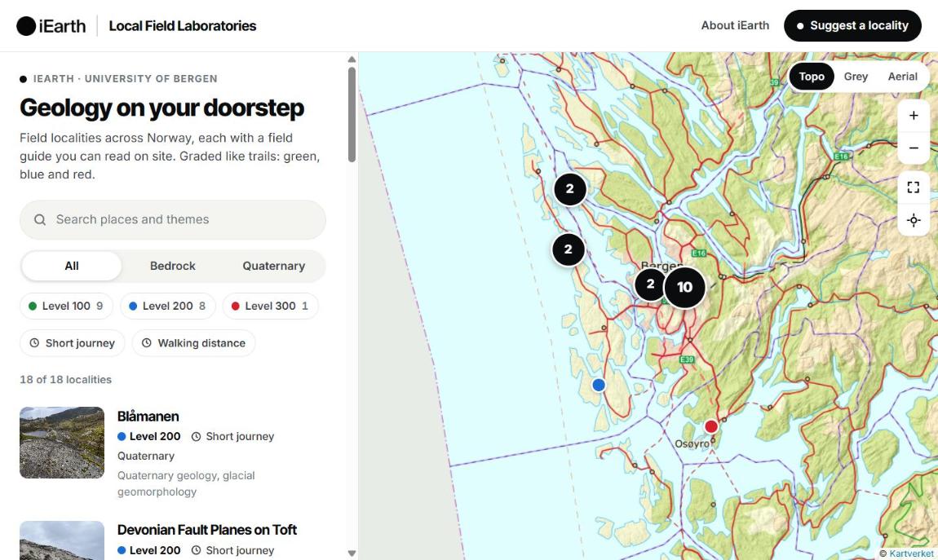Zoom in the map with plus button
This screenshot has width=938, height=560.
click(x=914, y=116)
